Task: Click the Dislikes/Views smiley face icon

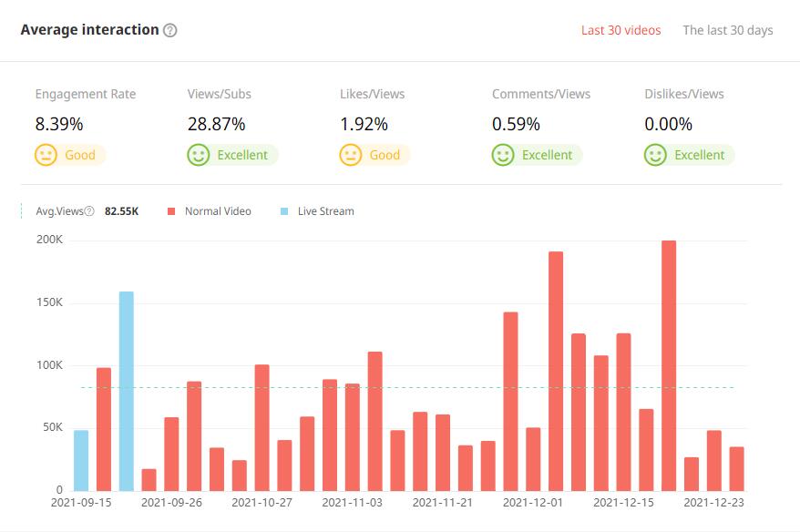Action: click(x=655, y=155)
